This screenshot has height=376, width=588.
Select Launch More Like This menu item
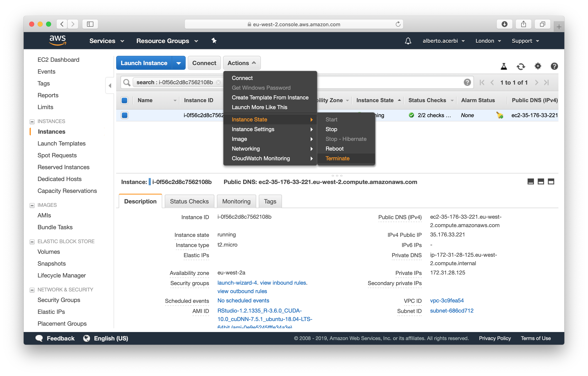(x=270, y=107)
